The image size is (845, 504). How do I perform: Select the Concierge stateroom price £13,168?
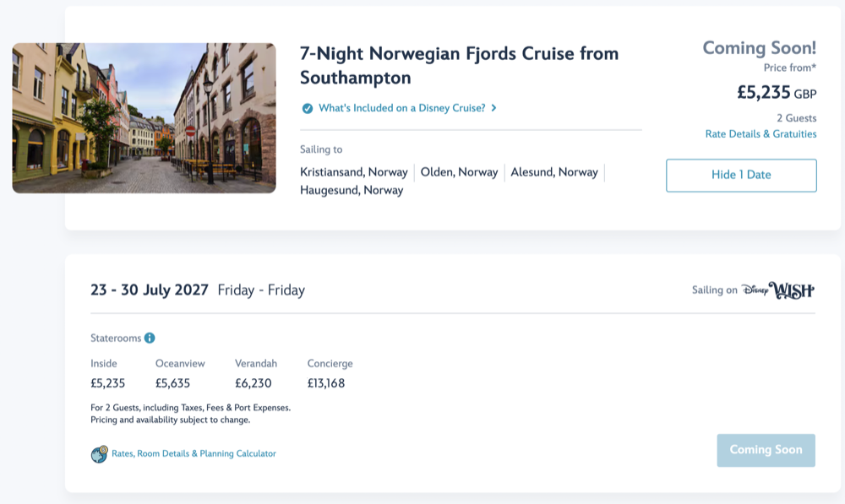pos(326,383)
